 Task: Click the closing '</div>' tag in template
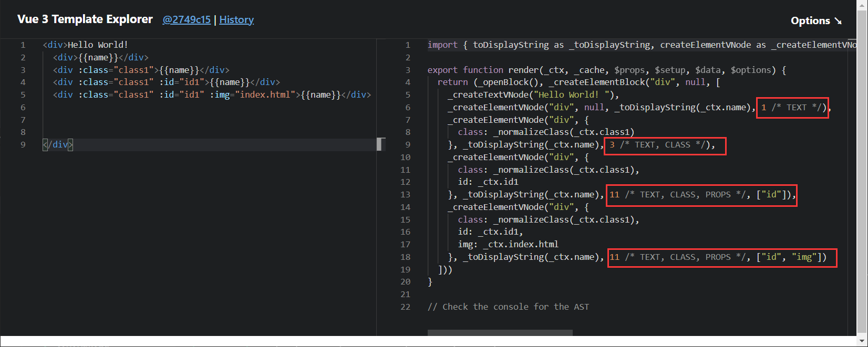[58, 144]
